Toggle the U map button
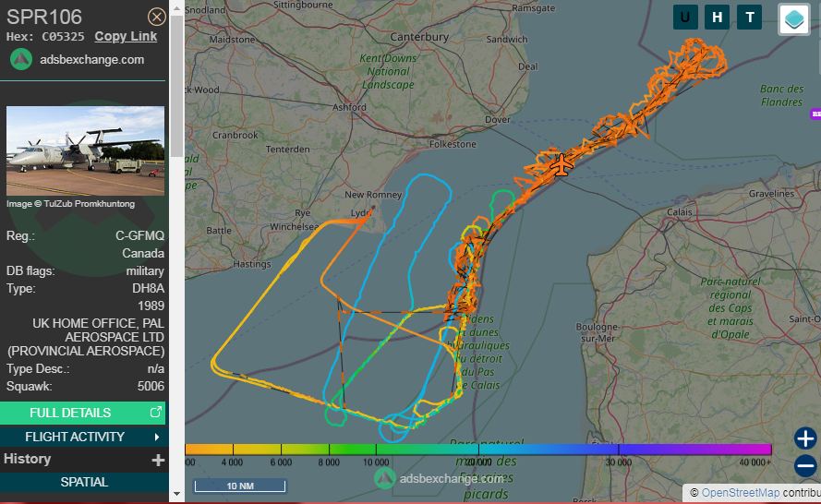The height and width of the screenshot is (504, 821). [685, 18]
